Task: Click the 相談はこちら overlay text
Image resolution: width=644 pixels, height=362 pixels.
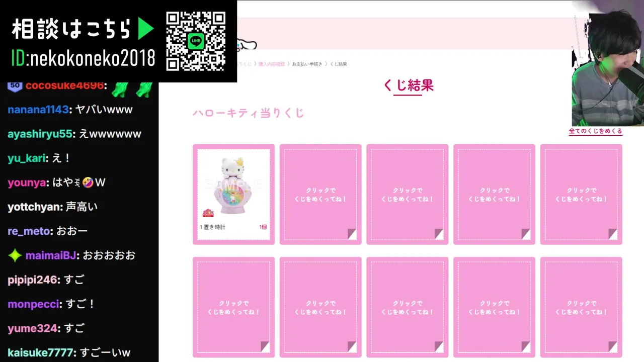Action: click(71, 30)
